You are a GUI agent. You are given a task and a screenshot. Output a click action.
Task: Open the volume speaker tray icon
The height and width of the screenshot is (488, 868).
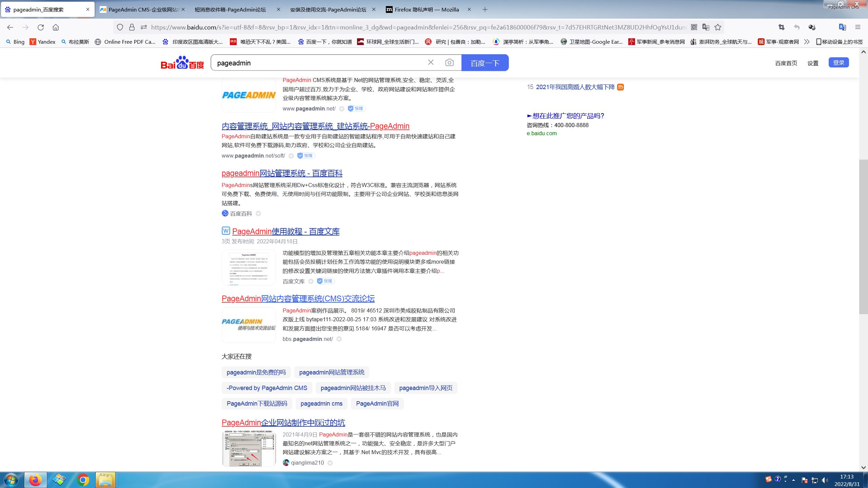tap(825, 480)
